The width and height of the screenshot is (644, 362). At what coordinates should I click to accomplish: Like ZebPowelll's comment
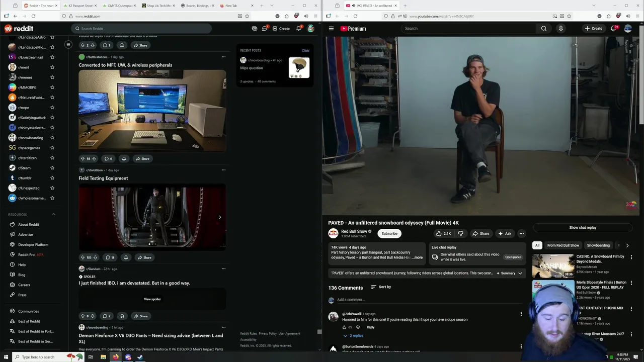[x=345, y=327]
